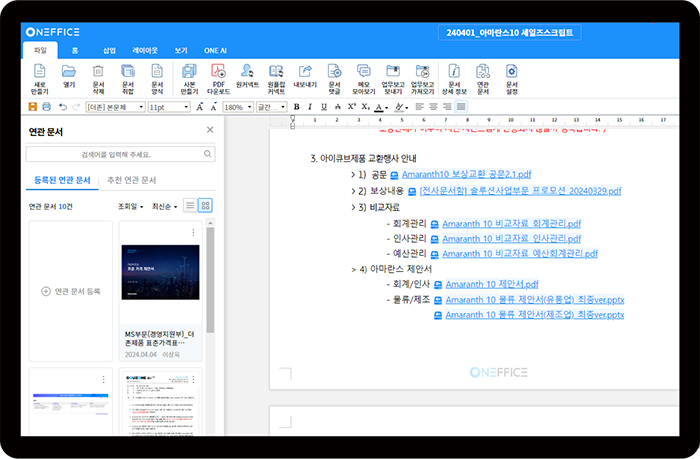Import work report 업무보고 가져오기

(422, 79)
